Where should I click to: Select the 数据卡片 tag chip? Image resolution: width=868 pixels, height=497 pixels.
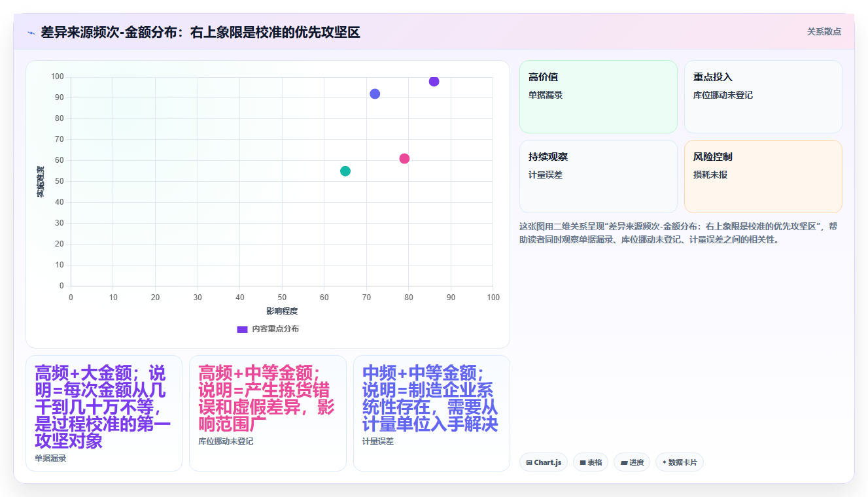(x=680, y=462)
